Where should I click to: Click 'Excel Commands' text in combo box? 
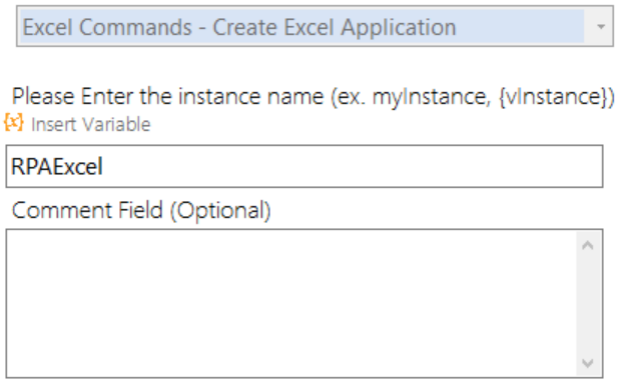(x=107, y=27)
